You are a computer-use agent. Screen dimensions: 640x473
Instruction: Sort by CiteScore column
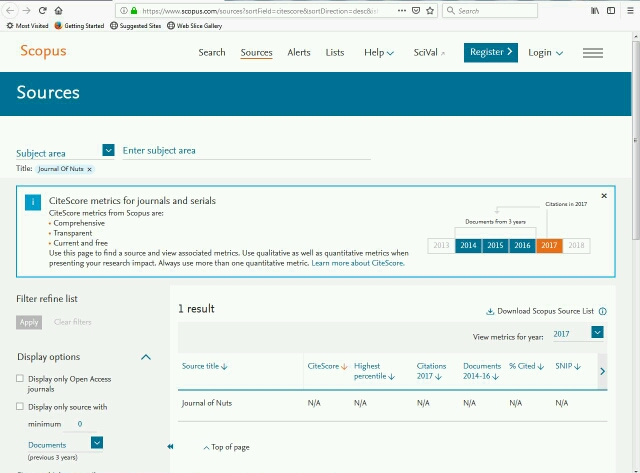pos(327,366)
